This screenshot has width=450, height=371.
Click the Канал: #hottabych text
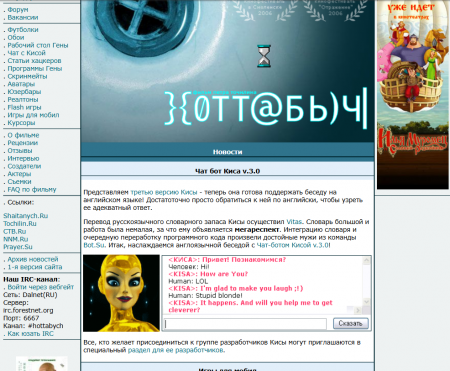tap(33, 326)
